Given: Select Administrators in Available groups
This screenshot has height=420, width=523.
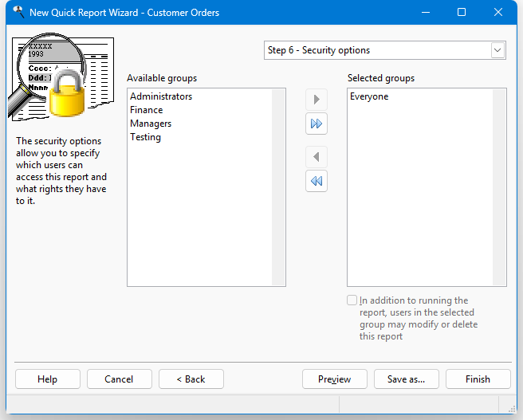Looking at the screenshot, I should 161,96.
